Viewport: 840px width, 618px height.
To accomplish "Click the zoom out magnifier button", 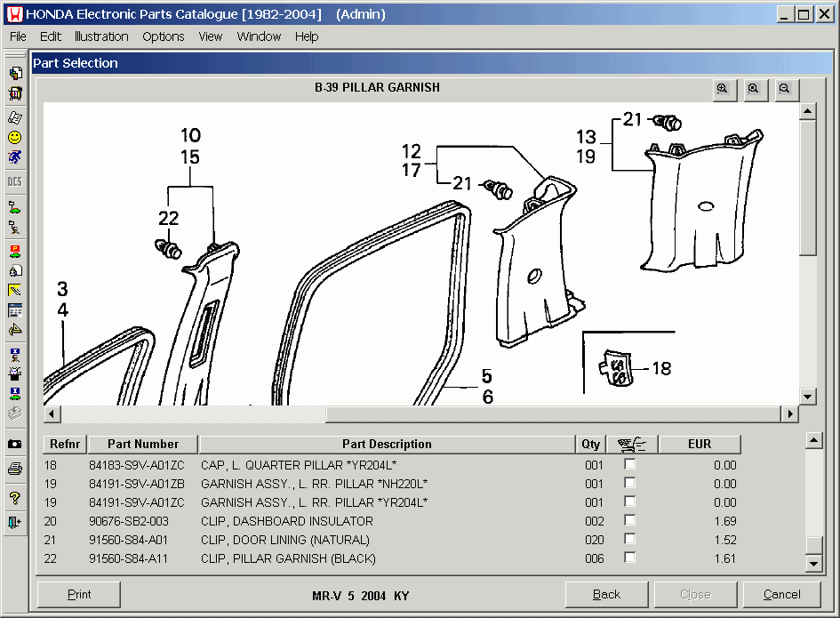I will pos(785,89).
